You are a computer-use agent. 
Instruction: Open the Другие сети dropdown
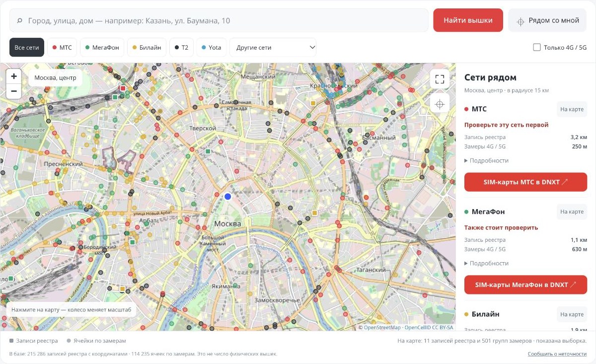[x=273, y=48]
